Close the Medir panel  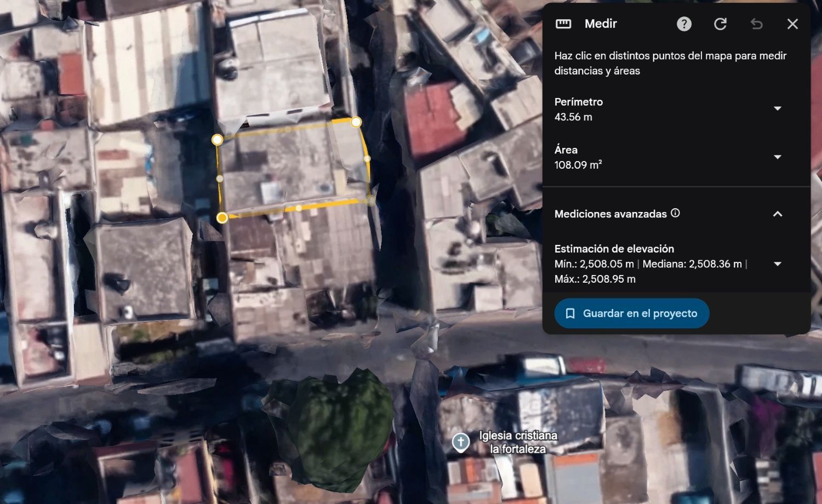tap(792, 24)
